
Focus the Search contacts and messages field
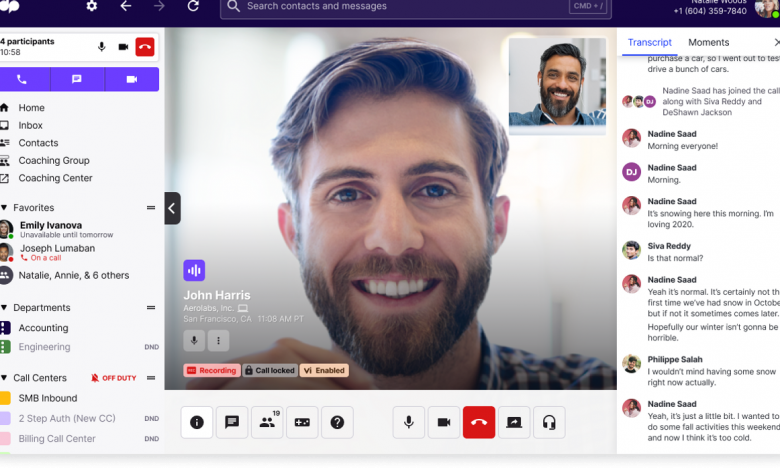[415, 7]
